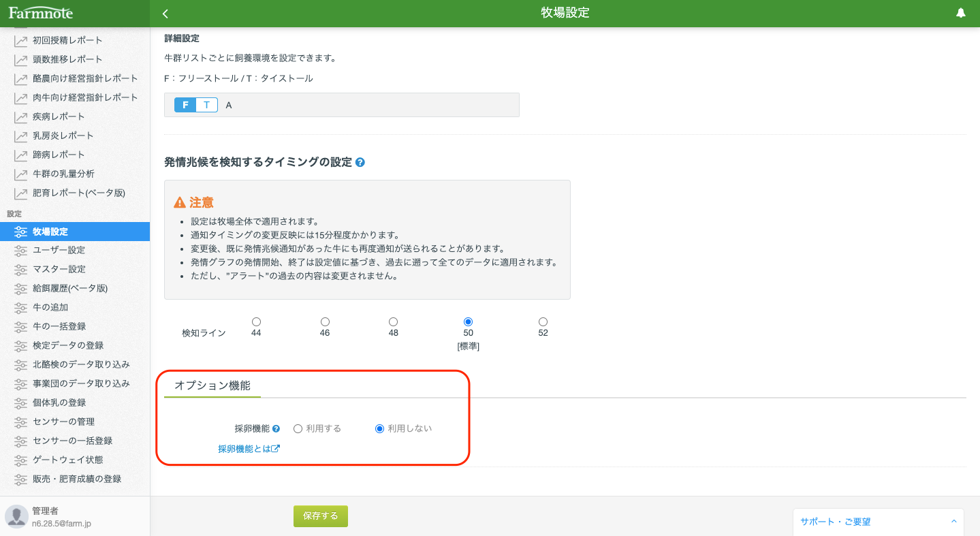Click chart icon beside 頭数推移レポート

[20, 59]
